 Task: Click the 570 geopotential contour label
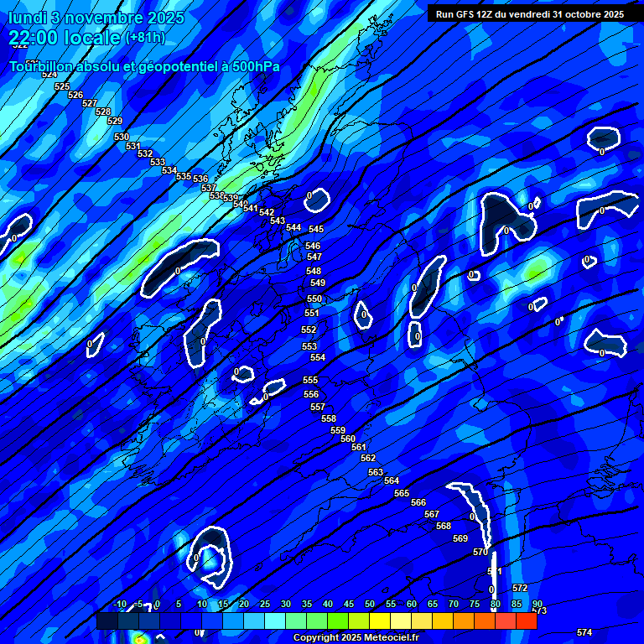click(480, 552)
